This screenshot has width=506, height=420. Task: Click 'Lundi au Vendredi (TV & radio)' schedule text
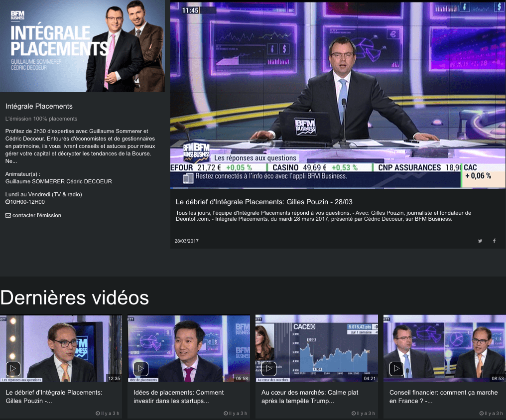coord(43,194)
